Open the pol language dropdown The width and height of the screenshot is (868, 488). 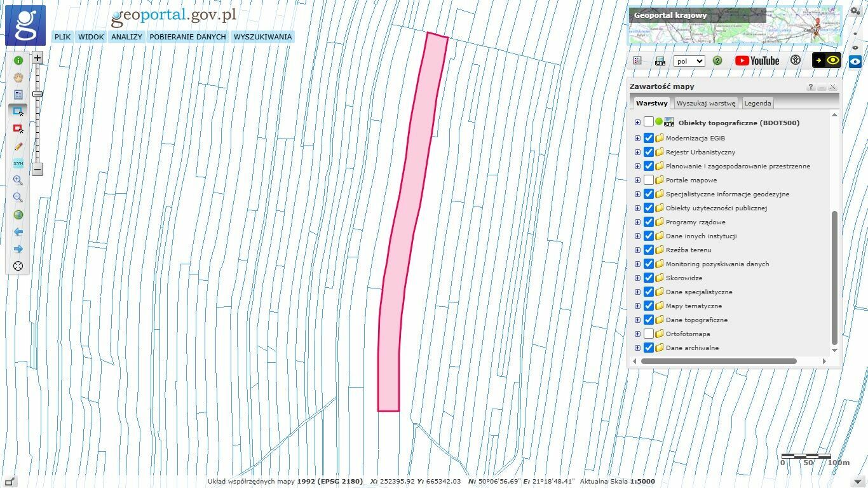[689, 61]
